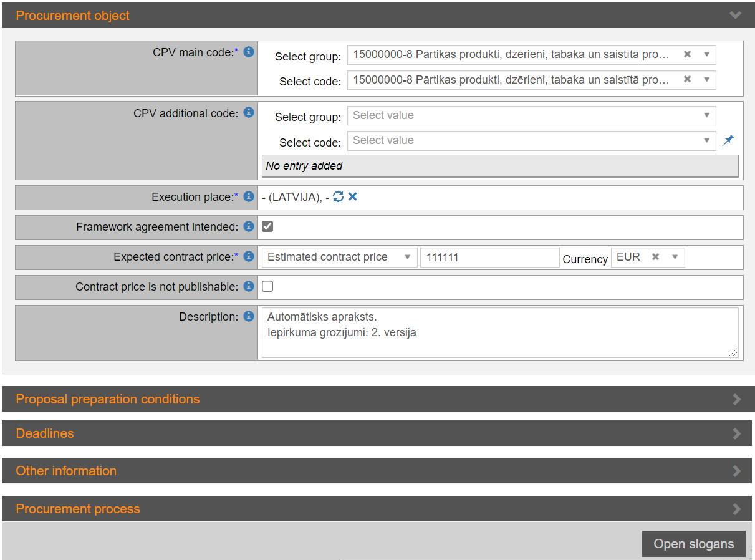Image resolution: width=755 pixels, height=560 pixels.
Task: Remove execution place with the X icon
Action: click(352, 197)
